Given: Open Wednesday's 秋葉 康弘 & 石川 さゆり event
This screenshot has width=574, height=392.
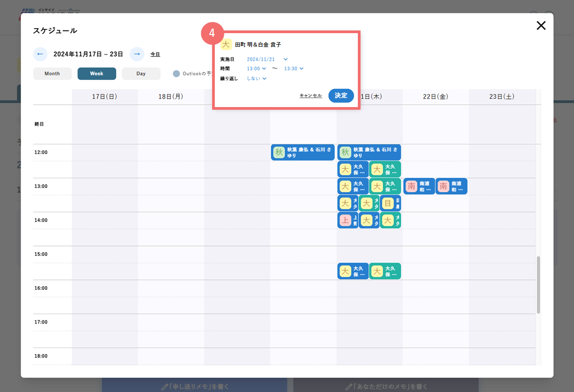Looking at the screenshot, I should pos(303,152).
